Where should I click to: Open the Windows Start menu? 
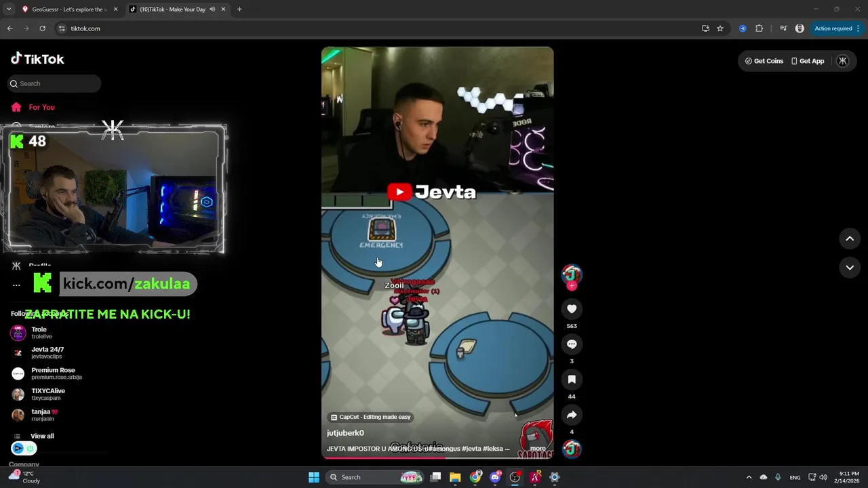313,477
